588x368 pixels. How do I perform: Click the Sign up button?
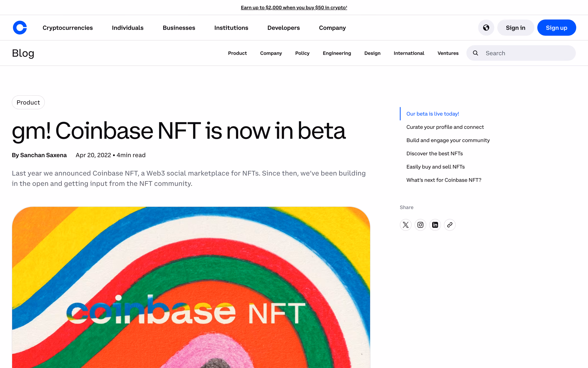point(557,28)
